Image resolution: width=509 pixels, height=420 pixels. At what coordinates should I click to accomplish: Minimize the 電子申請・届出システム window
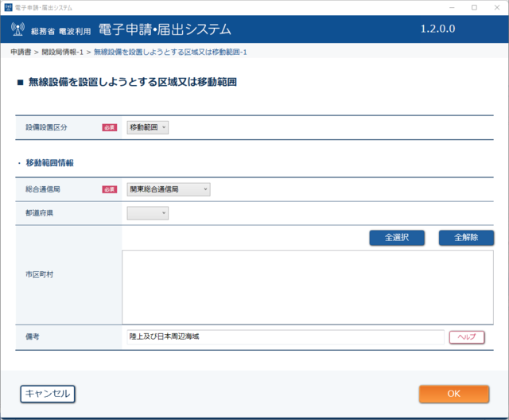tap(452, 7)
